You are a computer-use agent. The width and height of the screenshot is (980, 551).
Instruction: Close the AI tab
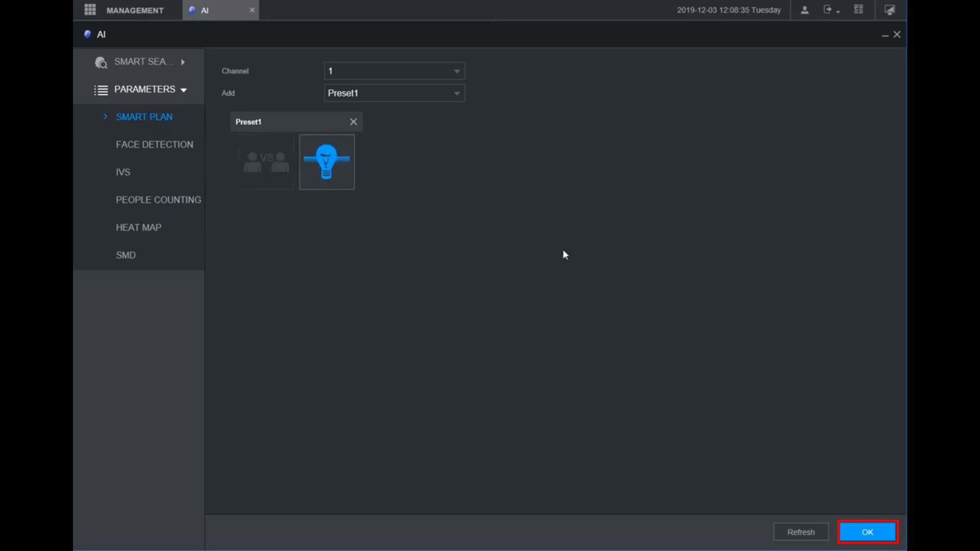(252, 10)
